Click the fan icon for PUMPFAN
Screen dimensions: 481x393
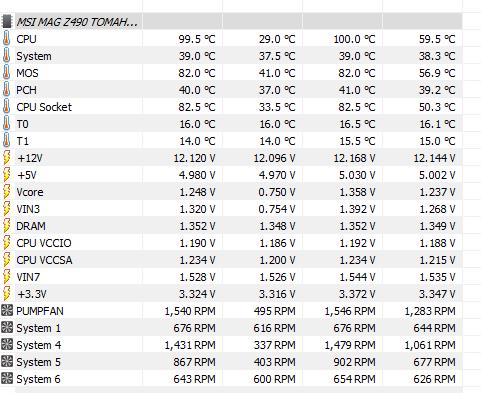[x=7, y=311]
